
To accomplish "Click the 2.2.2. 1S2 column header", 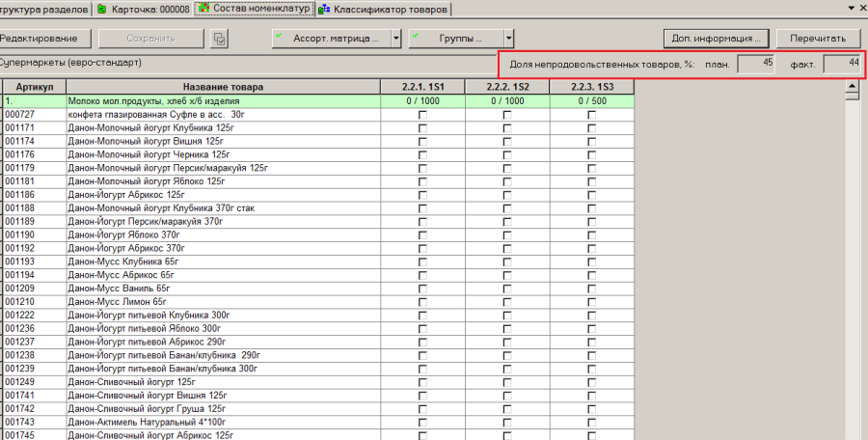I will coord(507,87).
